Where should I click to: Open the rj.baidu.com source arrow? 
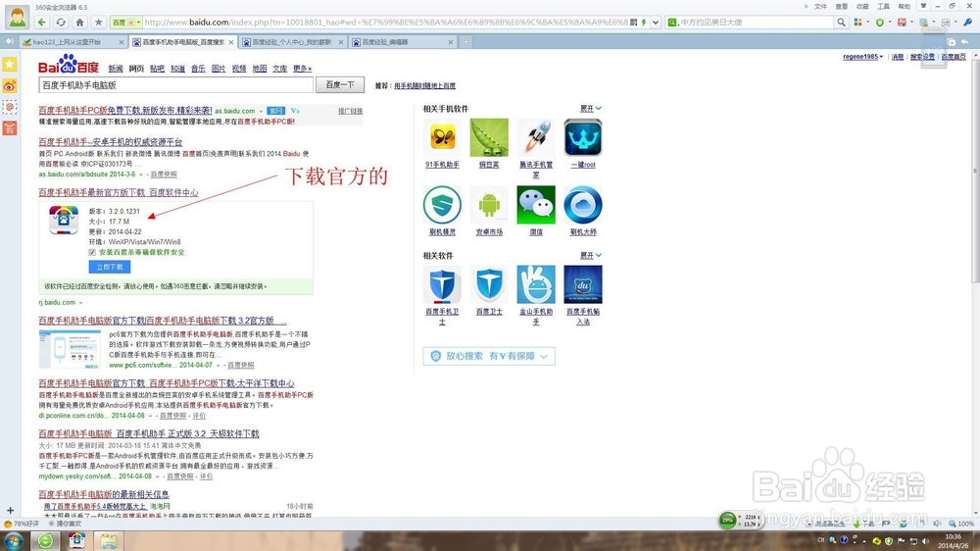[80, 303]
